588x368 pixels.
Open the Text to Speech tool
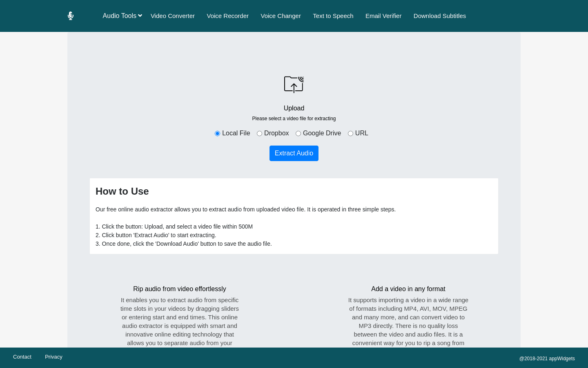333,16
